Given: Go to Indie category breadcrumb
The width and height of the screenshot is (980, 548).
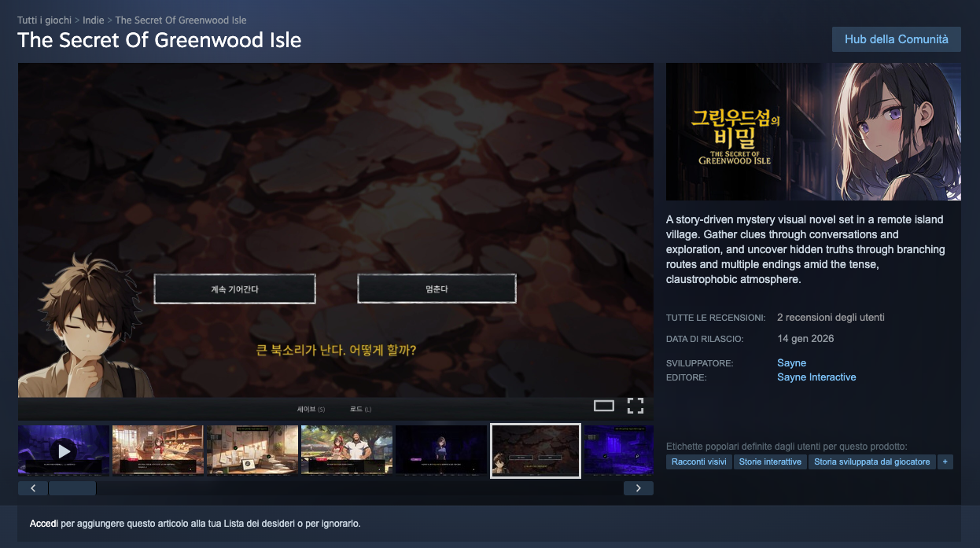Looking at the screenshot, I should coord(93,20).
